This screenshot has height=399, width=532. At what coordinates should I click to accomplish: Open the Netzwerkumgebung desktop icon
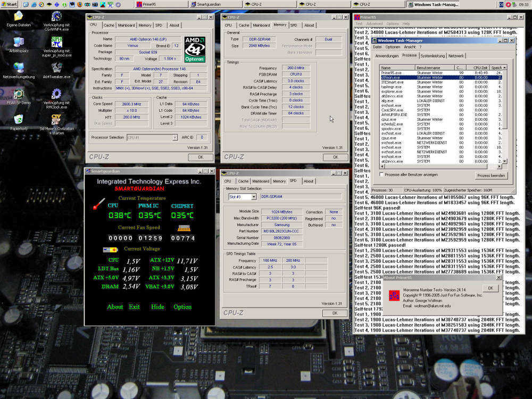[19, 68]
